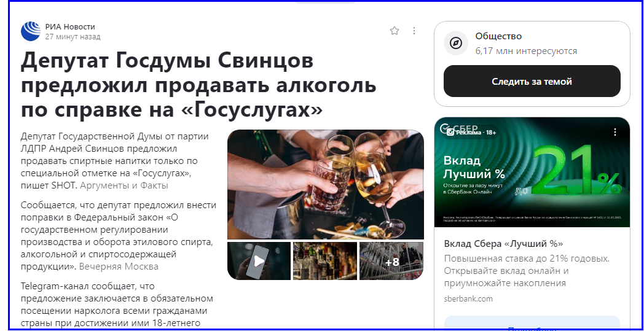Click Следить за темой button
Image resolution: width=644 pixels, height=331 pixels.
point(532,81)
